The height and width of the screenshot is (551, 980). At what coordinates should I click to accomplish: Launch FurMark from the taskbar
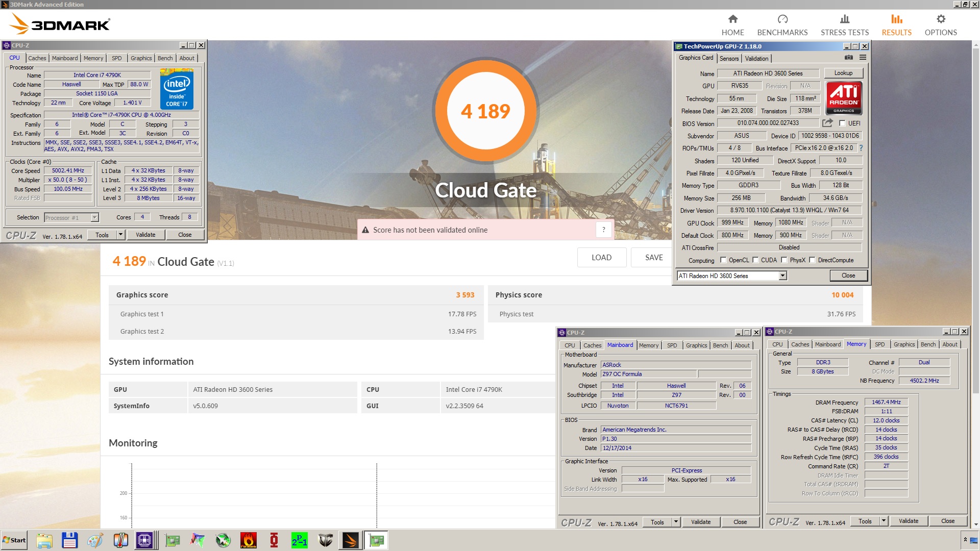(x=249, y=540)
